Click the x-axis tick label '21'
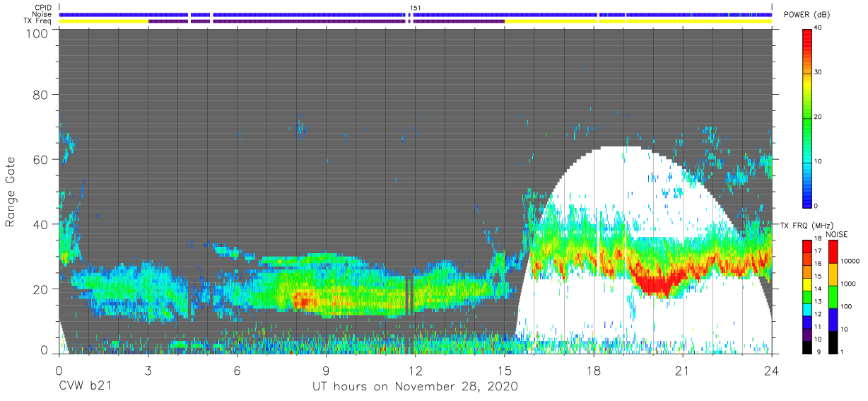 683,370
